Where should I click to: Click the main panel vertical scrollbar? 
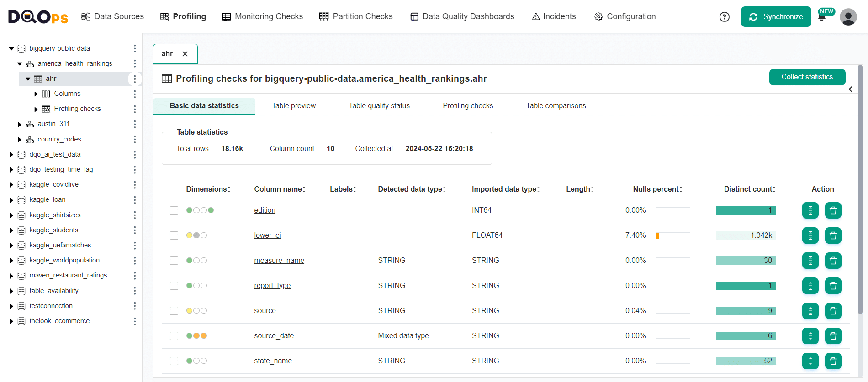(860, 189)
